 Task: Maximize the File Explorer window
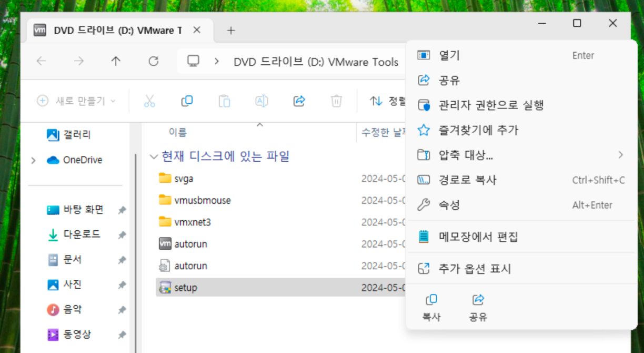click(x=577, y=23)
